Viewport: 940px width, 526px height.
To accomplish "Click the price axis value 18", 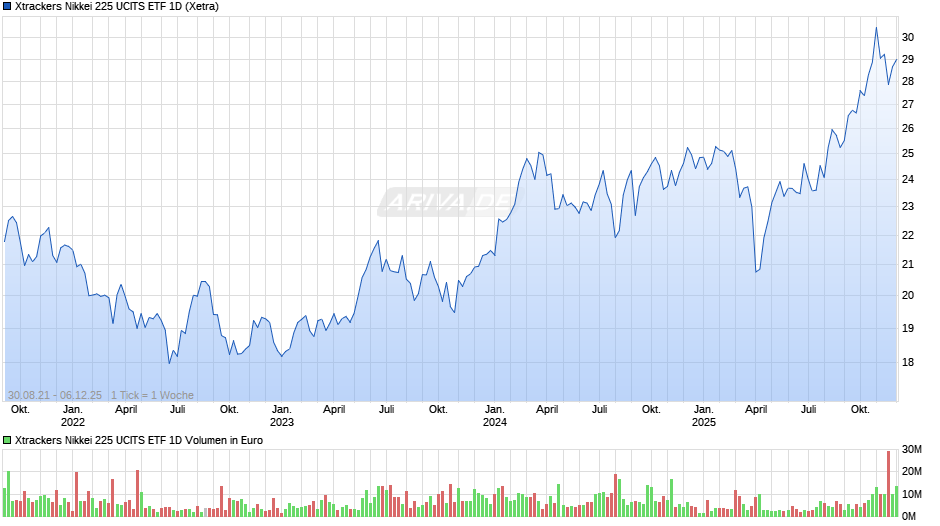I will tap(908, 362).
